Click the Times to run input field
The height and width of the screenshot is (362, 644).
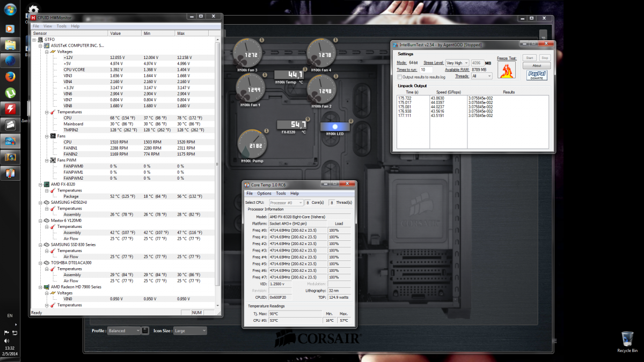[426, 70]
